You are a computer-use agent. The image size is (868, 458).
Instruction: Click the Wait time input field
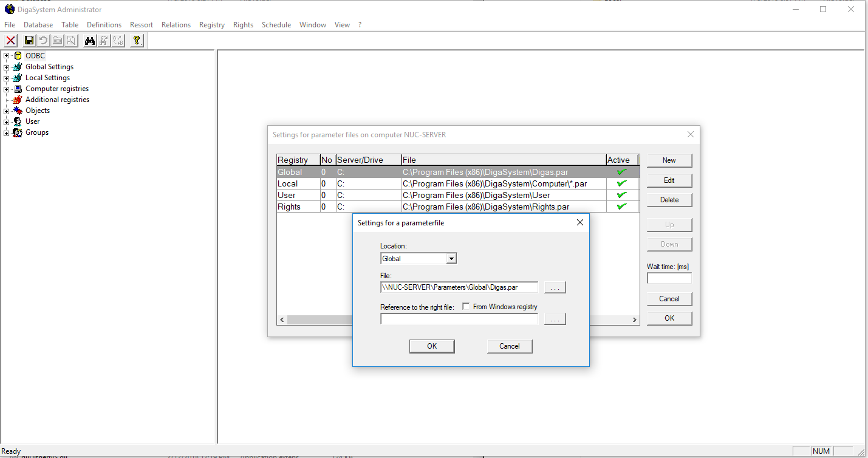(669, 278)
